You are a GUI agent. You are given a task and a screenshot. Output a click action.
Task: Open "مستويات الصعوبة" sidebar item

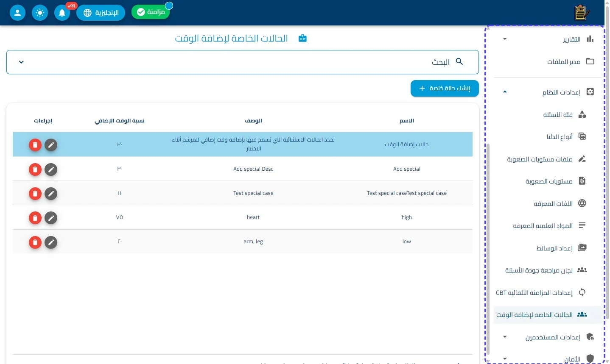548,181
